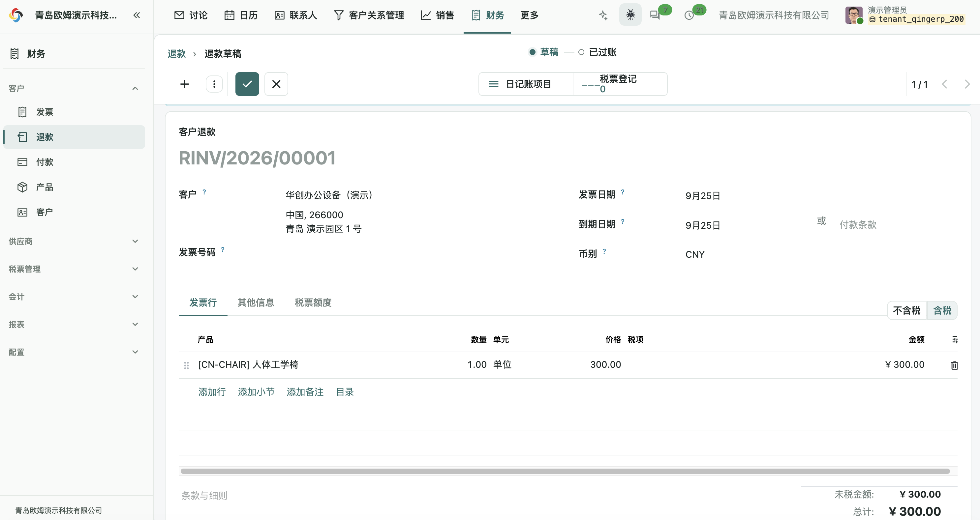Click the 添加小节 link

[256, 392]
